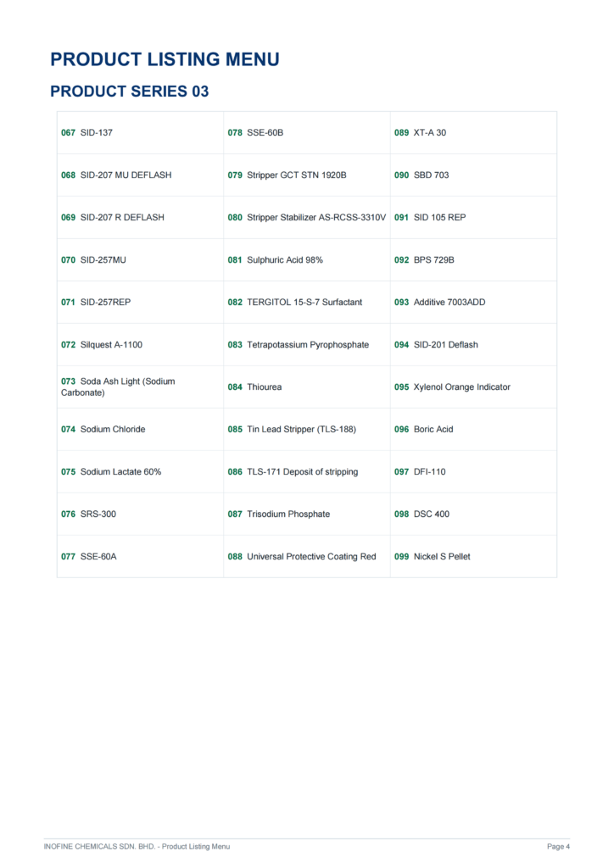Click 096 Boric Acid item
614x868 pixels.
point(423,430)
